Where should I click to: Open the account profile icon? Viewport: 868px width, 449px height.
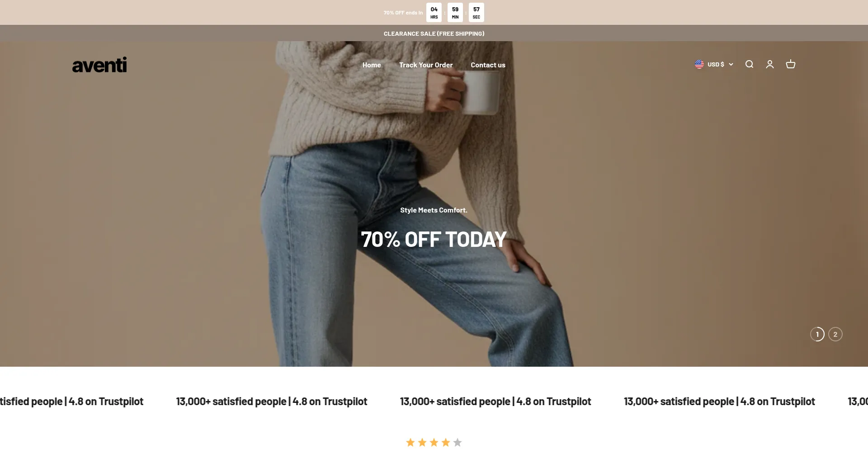(770, 64)
